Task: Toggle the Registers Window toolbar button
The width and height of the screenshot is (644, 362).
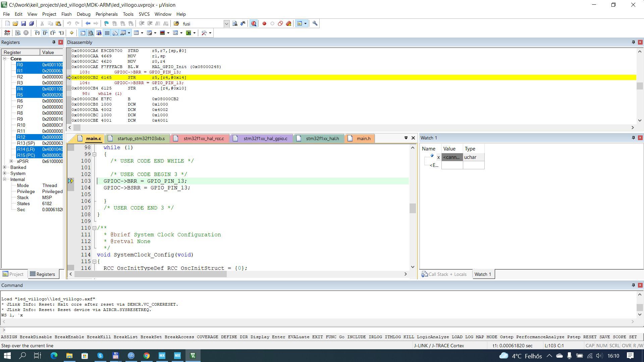Action: click(107, 33)
